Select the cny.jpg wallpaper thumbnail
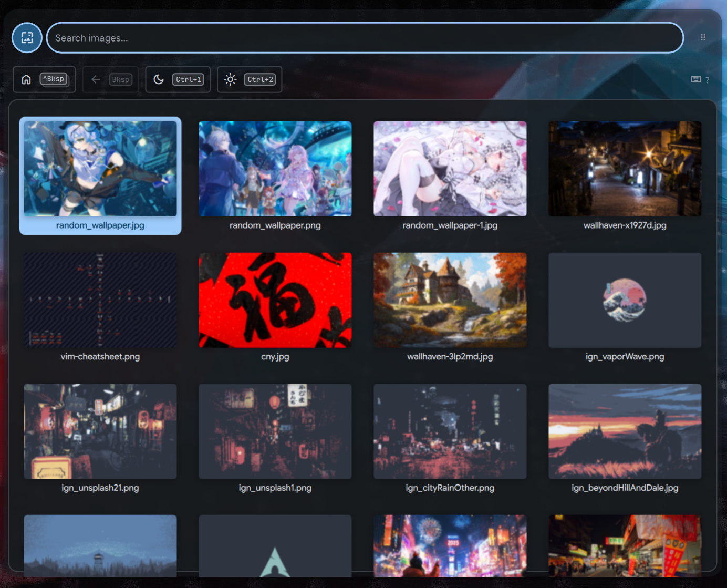The image size is (727, 588). [x=275, y=300]
